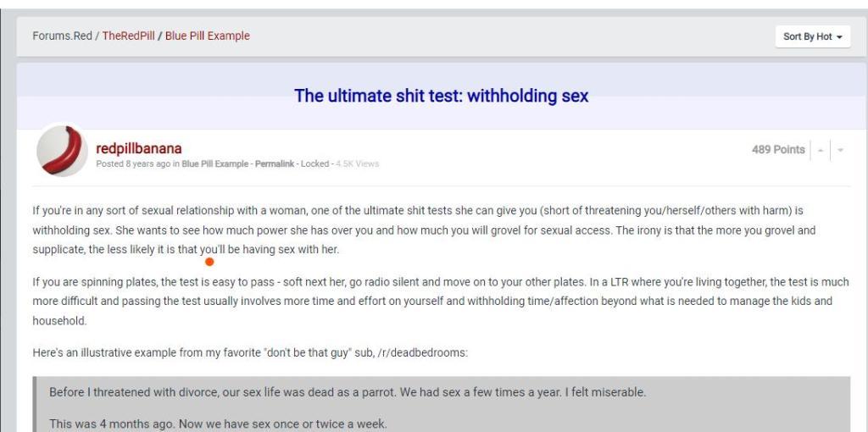The width and height of the screenshot is (868, 432).
Task: Open the post title link
Action: coord(441,96)
